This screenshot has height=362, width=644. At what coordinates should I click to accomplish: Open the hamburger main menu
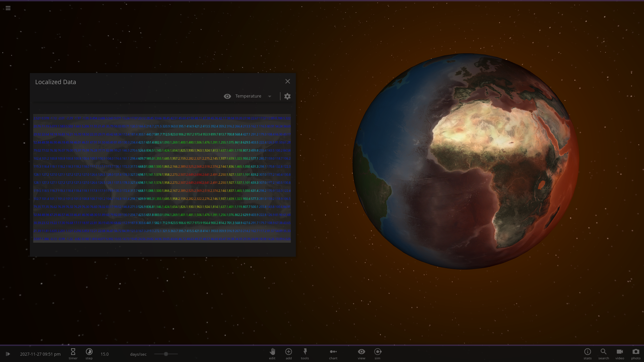click(x=8, y=8)
